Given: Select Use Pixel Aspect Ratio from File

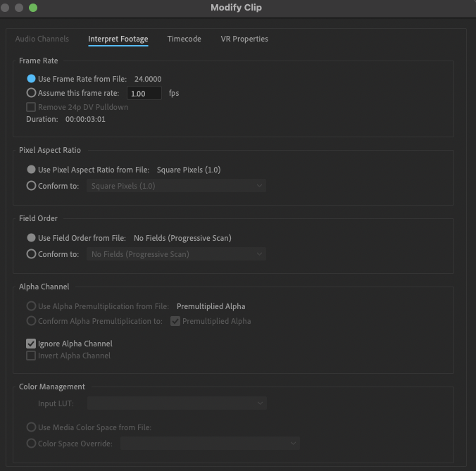Looking at the screenshot, I should click(31, 170).
